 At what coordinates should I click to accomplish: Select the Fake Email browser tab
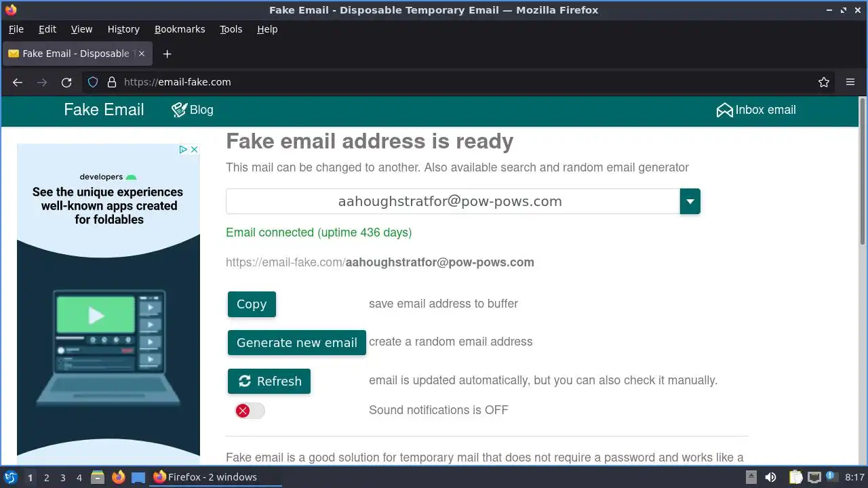click(77, 54)
